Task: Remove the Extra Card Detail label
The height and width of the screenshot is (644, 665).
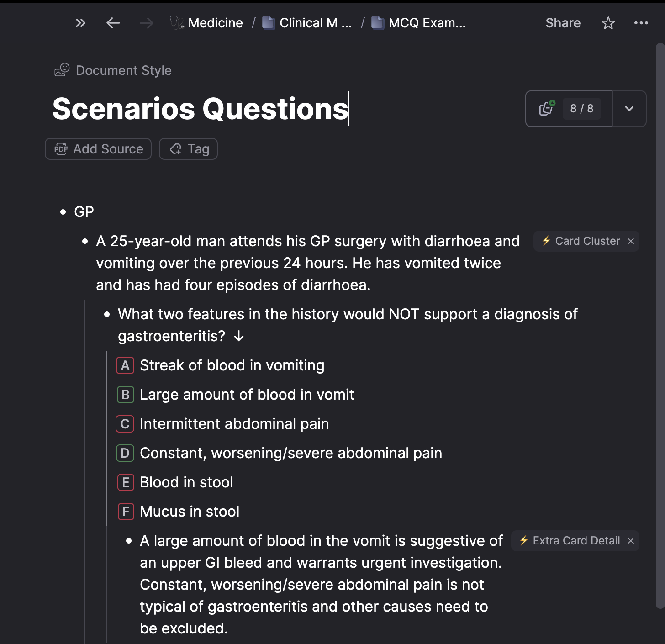Action: 631,541
